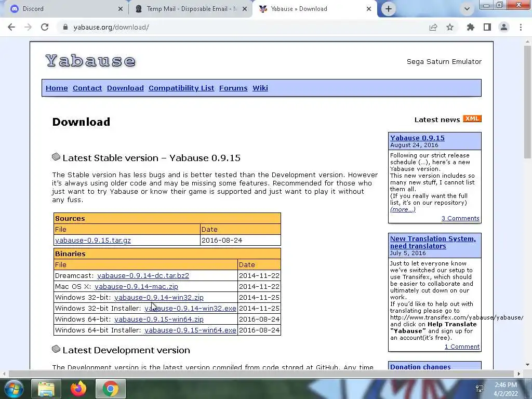Click the Sega Saturn Emulator tagline
This screenshot has height=399, width=532.
point(444,61)
